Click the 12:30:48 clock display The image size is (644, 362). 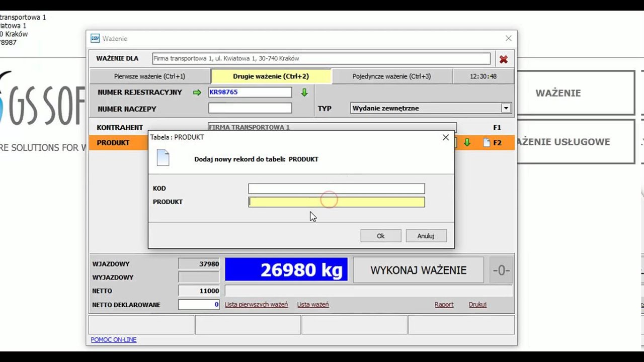pos(483,76)
